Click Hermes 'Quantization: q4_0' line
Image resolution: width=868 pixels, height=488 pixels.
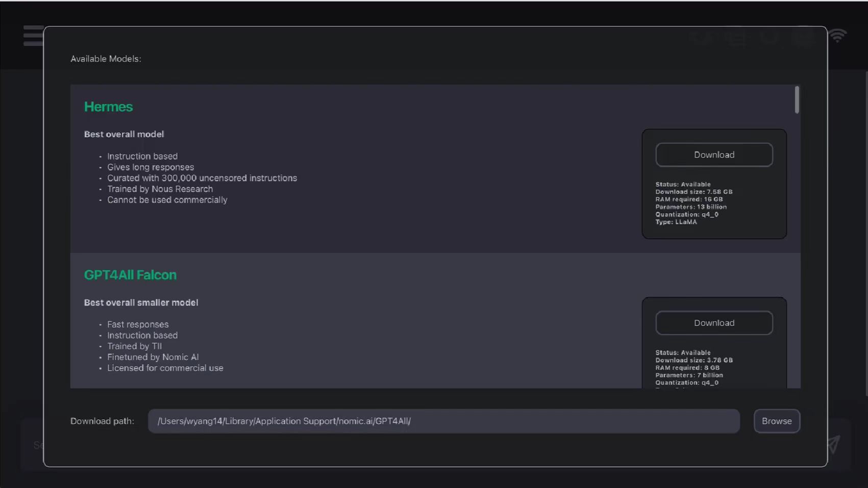point(687,215)
